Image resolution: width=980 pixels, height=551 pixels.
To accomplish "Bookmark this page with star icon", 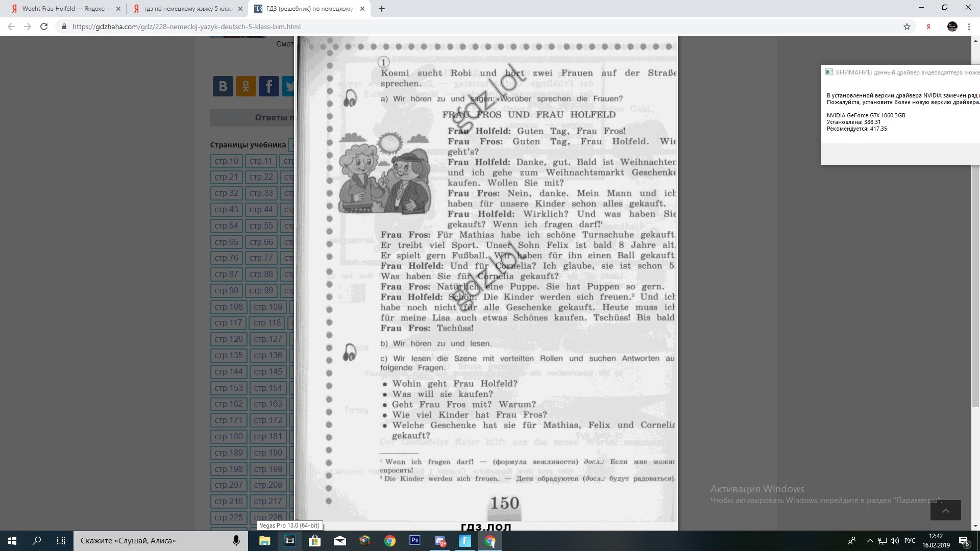I will click(907, 27).
